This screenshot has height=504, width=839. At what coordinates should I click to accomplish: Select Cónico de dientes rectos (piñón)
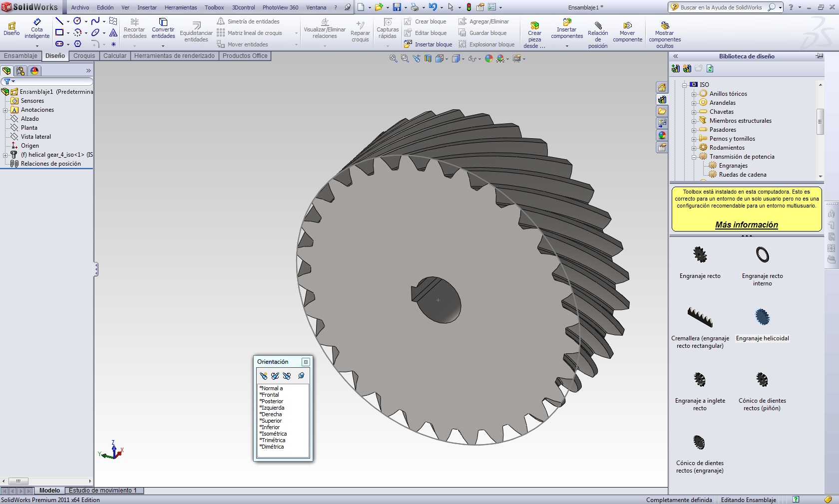pyautogui.click(x=762, y=380)
